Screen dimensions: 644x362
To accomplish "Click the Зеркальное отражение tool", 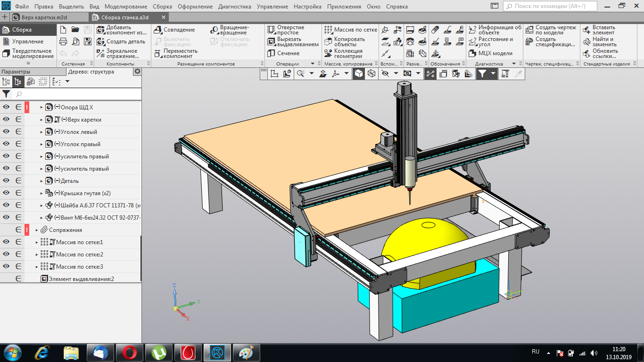I will (x=121, y=53).
